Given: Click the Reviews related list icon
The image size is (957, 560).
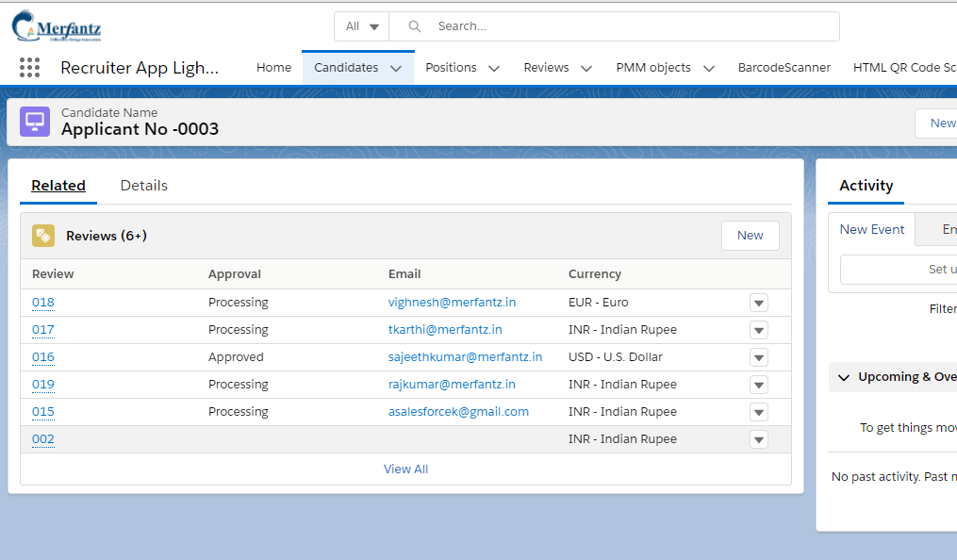Looking at the screenshot, I should point(43,236).
